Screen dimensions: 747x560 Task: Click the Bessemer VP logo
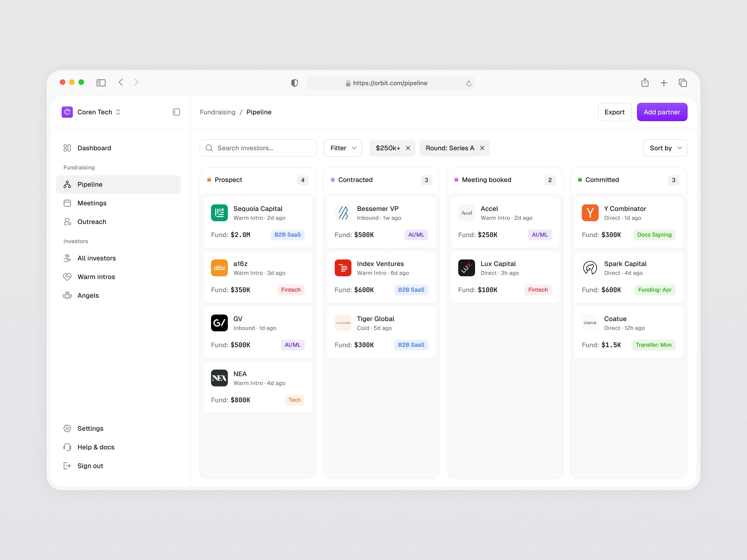(343, 213)
